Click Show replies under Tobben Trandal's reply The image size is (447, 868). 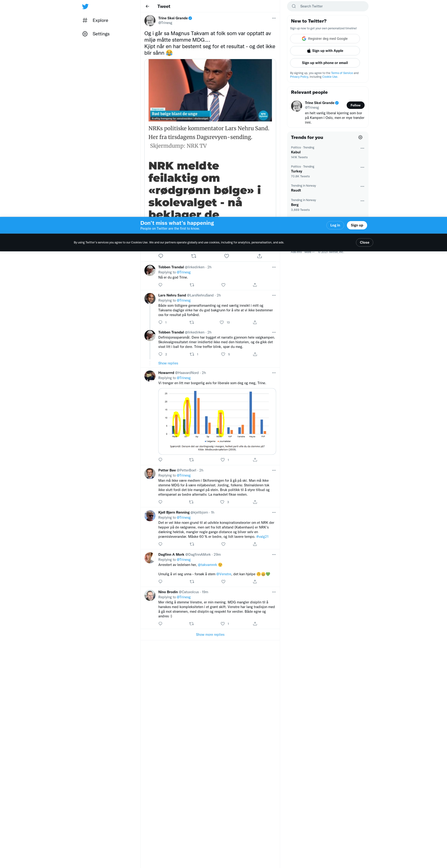pos(168,363)
